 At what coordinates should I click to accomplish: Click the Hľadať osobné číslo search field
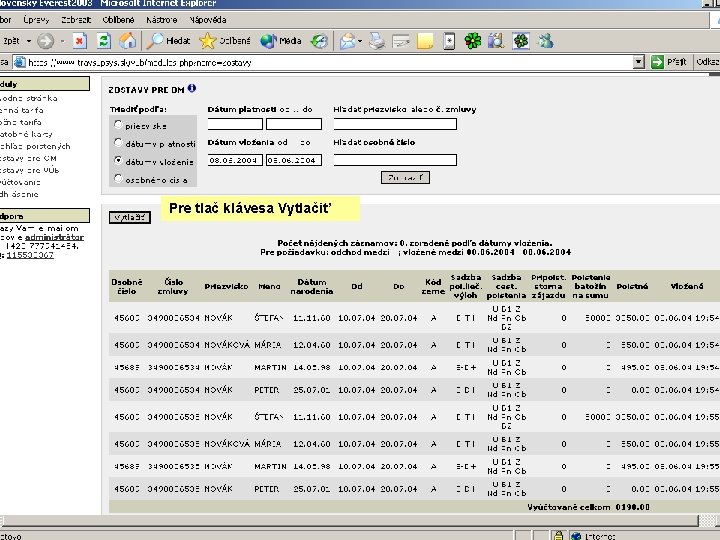pyautogui.click(x=395, y=160)
